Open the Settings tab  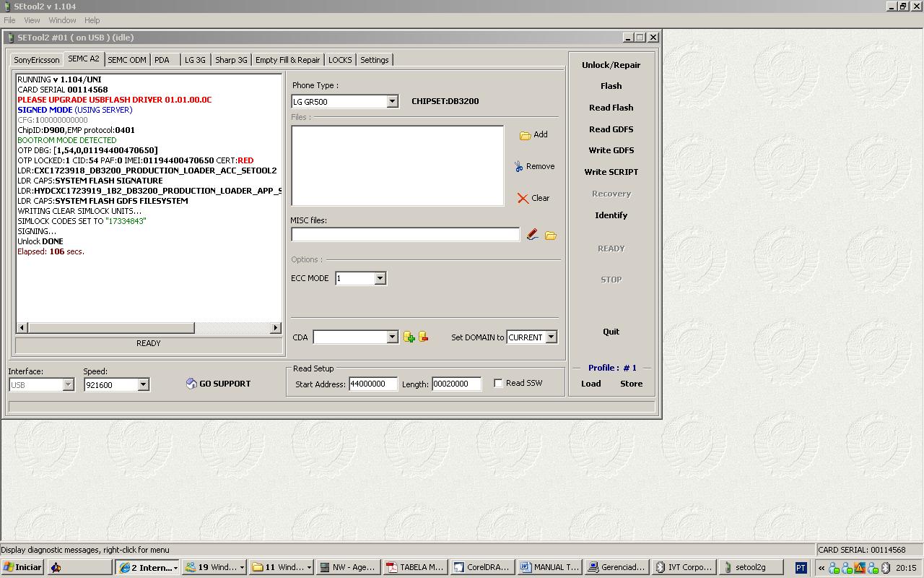coord(374,60)
